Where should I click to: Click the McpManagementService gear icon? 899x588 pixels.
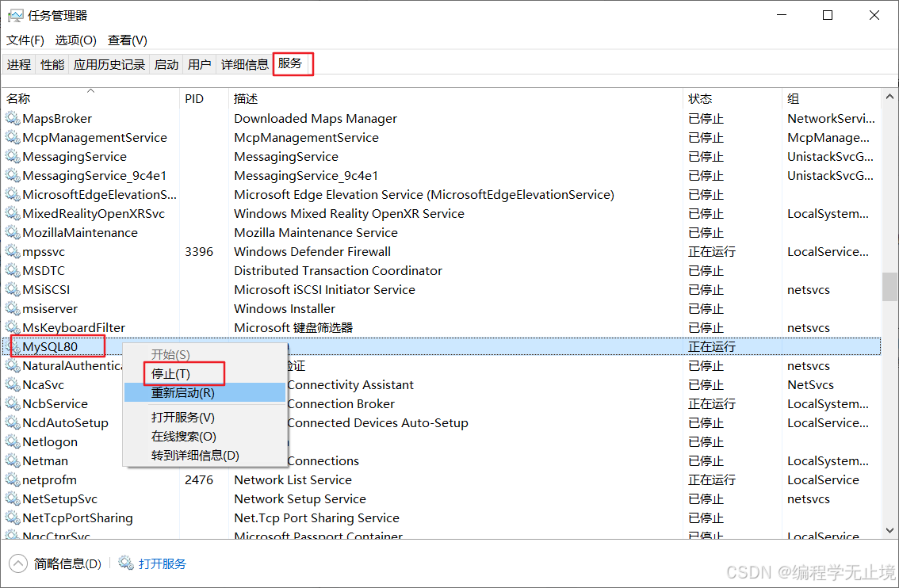point(13,138)
